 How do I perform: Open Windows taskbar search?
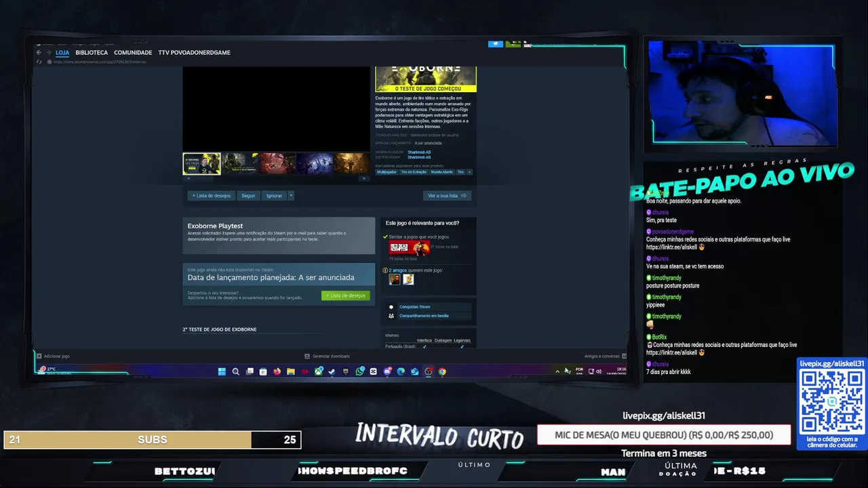click(x=235, y=371)
